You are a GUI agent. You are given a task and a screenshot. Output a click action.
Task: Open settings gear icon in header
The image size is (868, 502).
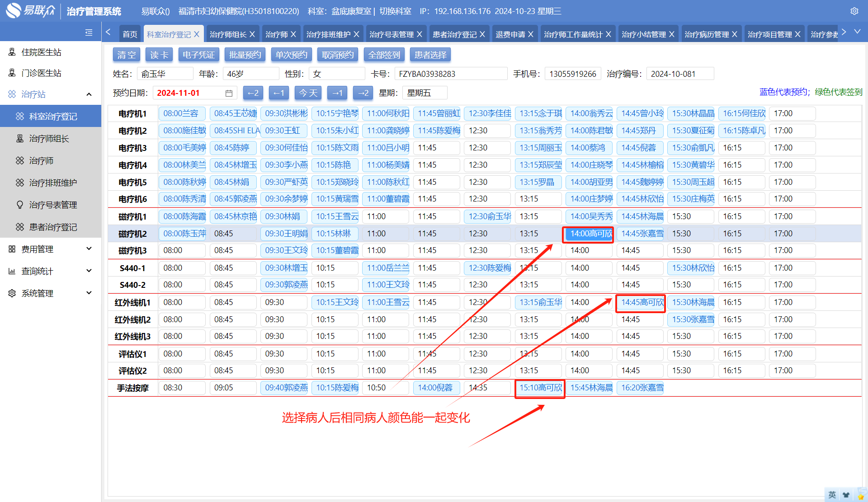point(854,11)
